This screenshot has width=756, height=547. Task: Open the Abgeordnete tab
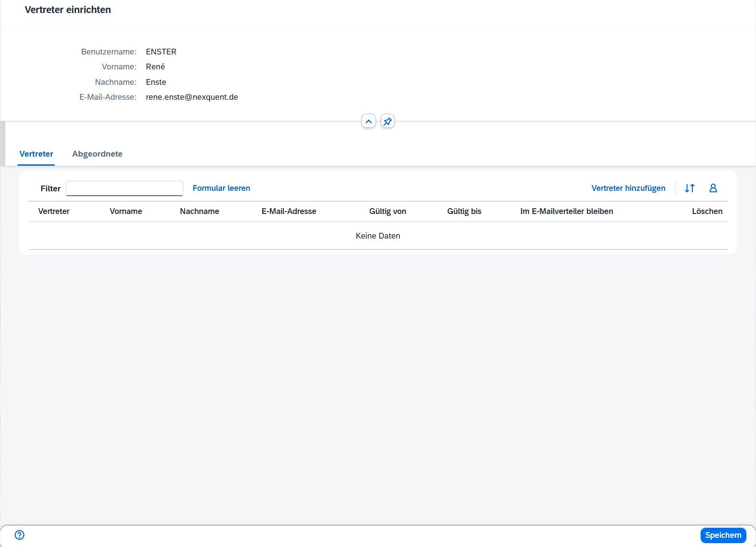(97, 154)
